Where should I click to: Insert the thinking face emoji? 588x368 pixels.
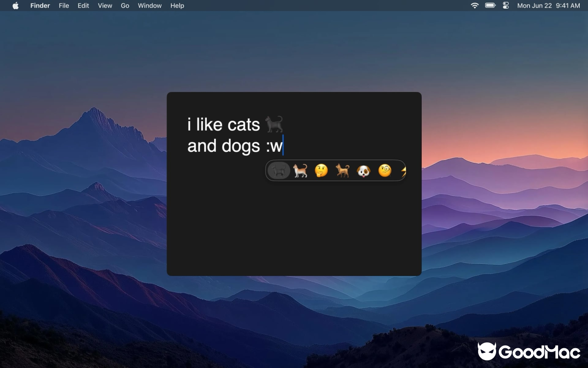[321, 171]
